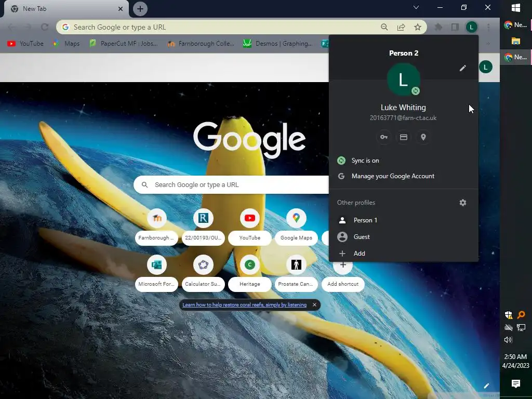Viewport: 532px width, 399px height.
Task: Open a Guest profile window
Action: tap(403, 237)
